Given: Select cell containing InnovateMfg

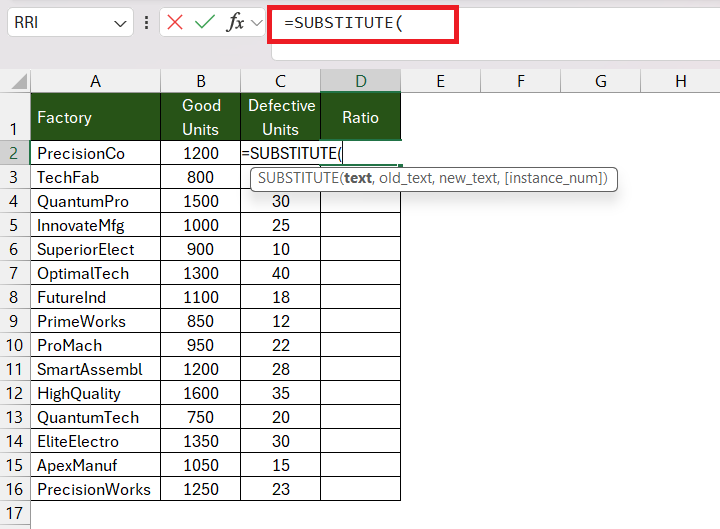Looking at the screenshot, I should (96, 225).
